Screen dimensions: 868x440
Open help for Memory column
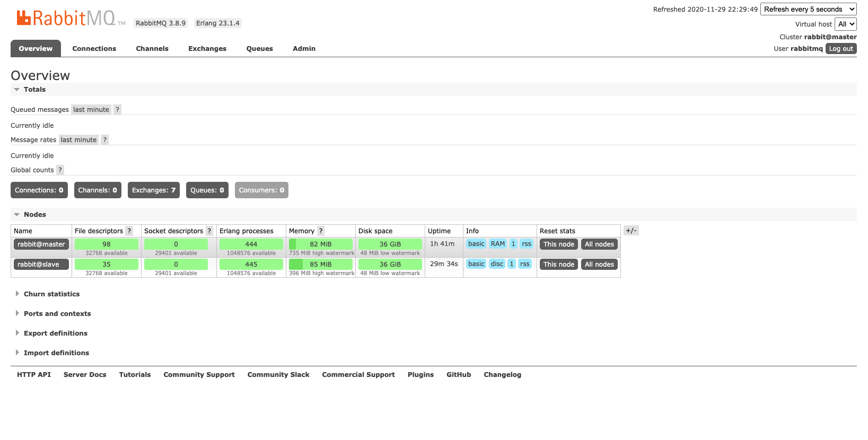click(x=321, y=231)
